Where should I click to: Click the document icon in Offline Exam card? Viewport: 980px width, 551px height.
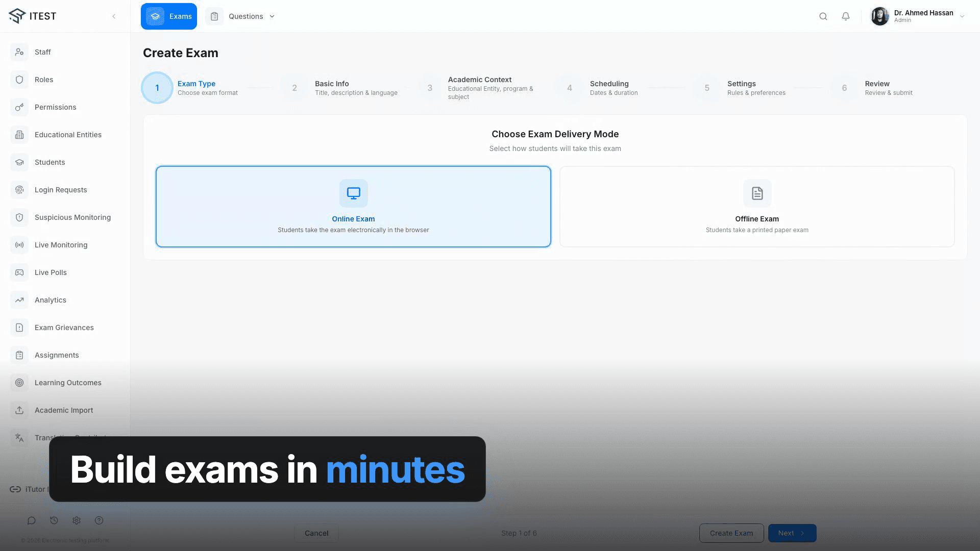tap(757, 193)
